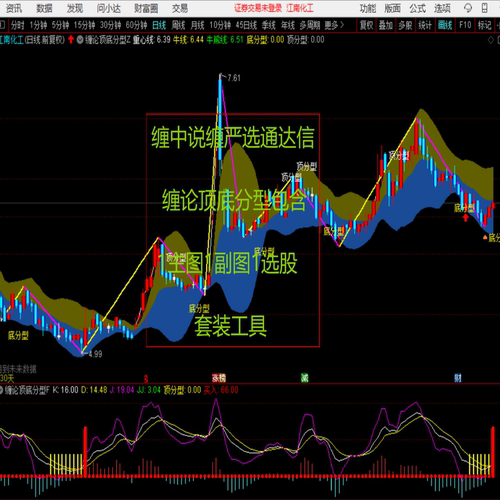Click the 30天 range label
Screen dimensions: 500x500
pyautogui.click(x=7, y=378)
